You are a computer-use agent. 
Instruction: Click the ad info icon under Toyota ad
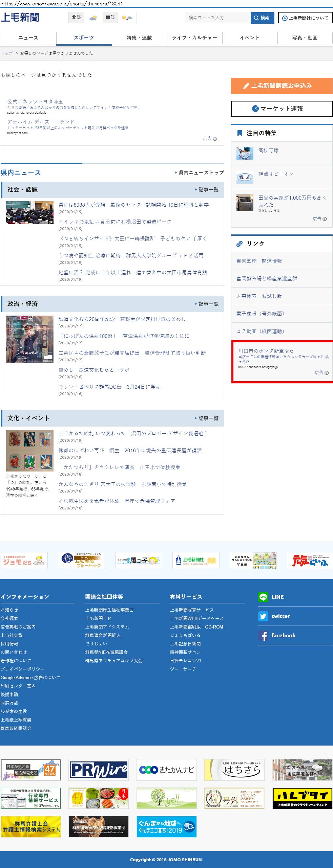click(215, 139)
